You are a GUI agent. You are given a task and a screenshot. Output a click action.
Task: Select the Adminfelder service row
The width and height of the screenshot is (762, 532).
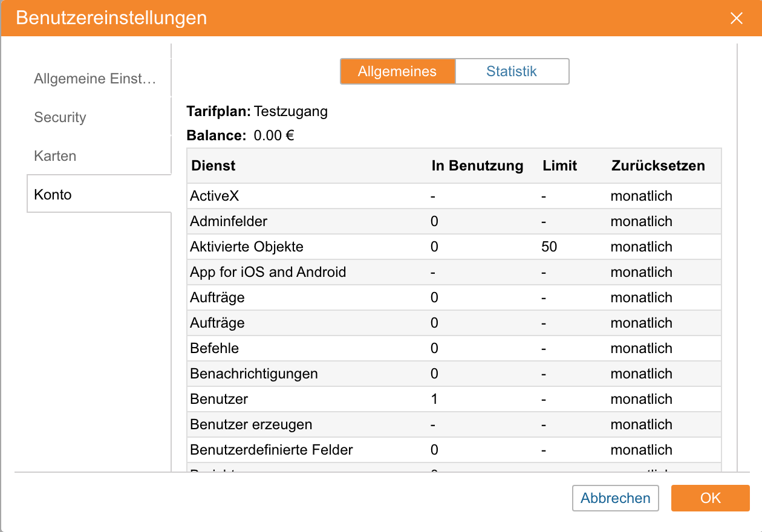point(229,221)
